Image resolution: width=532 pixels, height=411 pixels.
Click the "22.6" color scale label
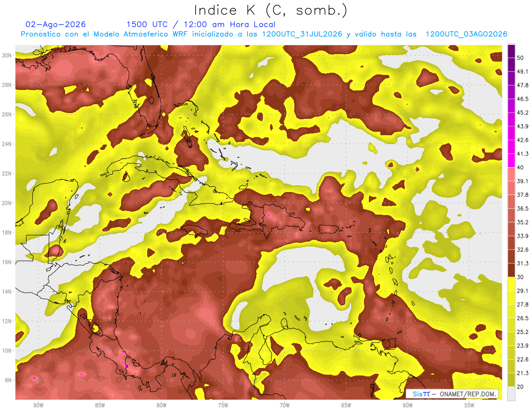pyautogui.click(x=523, y=360)
